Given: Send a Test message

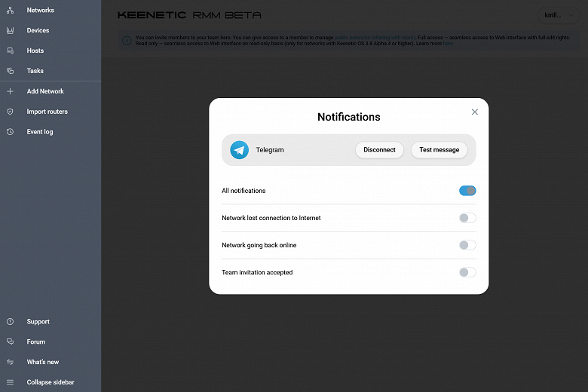Looking at the screenshot, I should [x=439, y=150].
